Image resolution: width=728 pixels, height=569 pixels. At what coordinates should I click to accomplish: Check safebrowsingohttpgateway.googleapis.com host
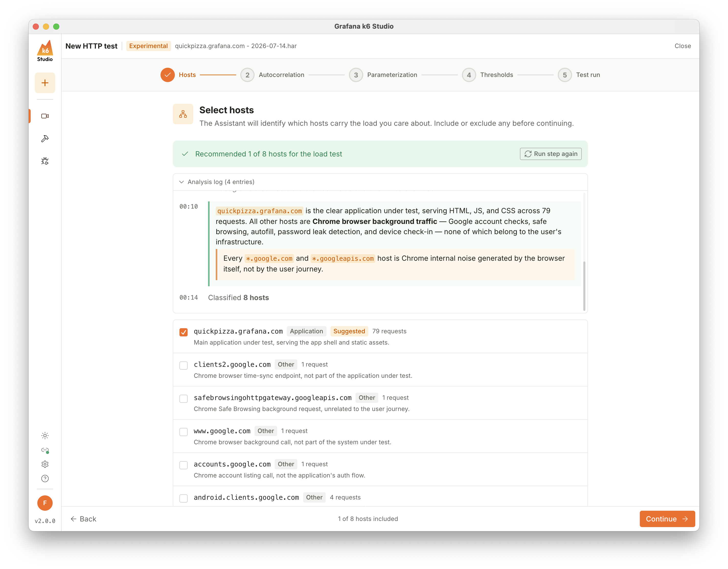click(x=183, y=399)
